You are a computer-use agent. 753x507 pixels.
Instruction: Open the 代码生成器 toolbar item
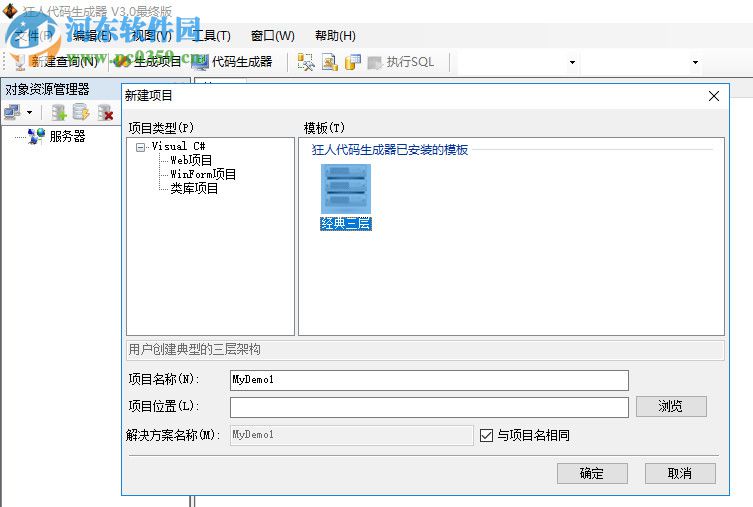[232, 61]
